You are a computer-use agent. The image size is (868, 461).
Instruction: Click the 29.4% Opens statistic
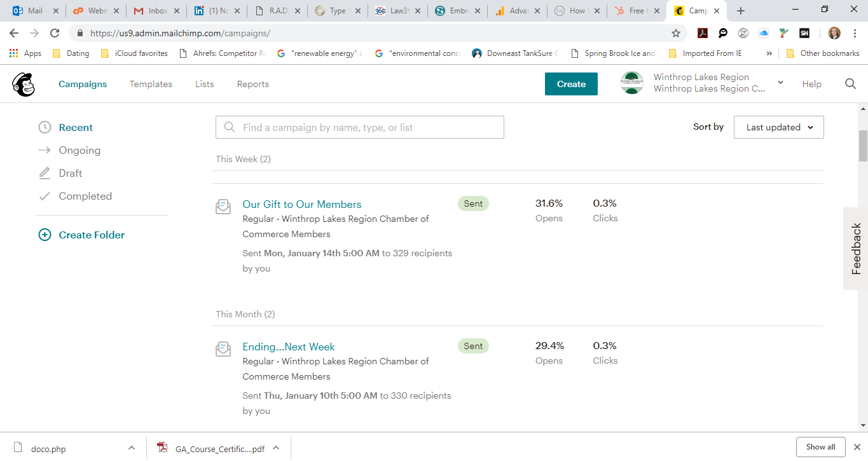tap(549, 353)
